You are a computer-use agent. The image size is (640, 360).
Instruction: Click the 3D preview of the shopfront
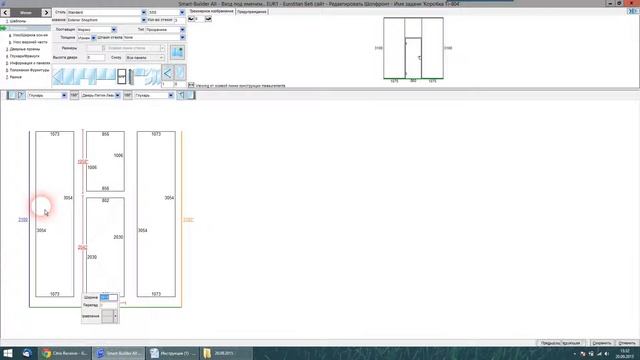(x=413, y=48)
